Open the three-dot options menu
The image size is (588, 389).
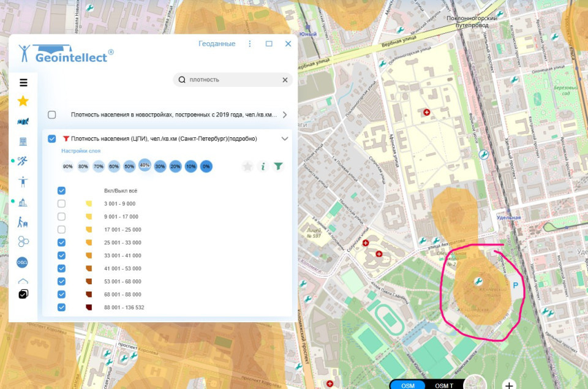[249, 44]
